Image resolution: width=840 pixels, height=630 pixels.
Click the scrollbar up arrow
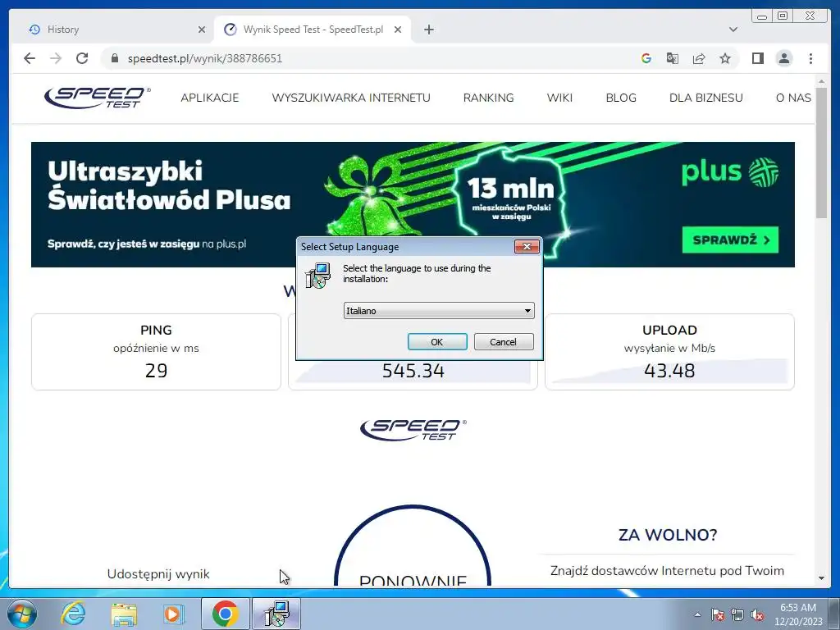(x=821, y=81)
